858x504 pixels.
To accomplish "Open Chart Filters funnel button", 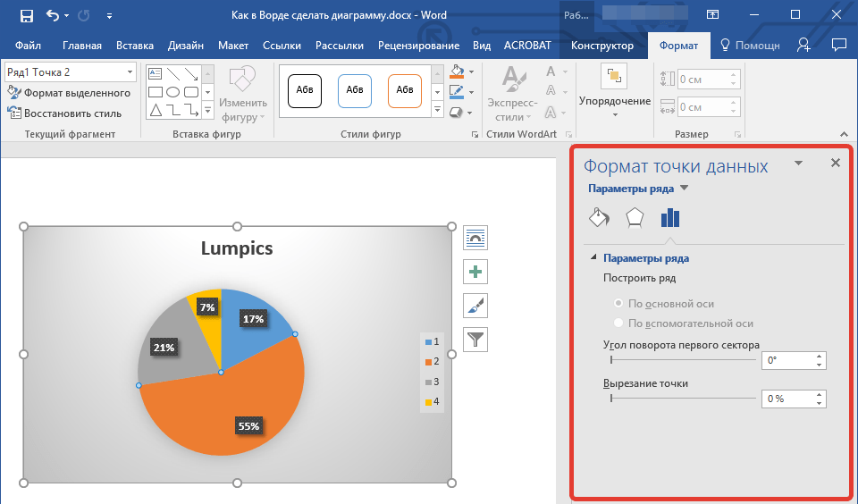I will coord(475,339).
